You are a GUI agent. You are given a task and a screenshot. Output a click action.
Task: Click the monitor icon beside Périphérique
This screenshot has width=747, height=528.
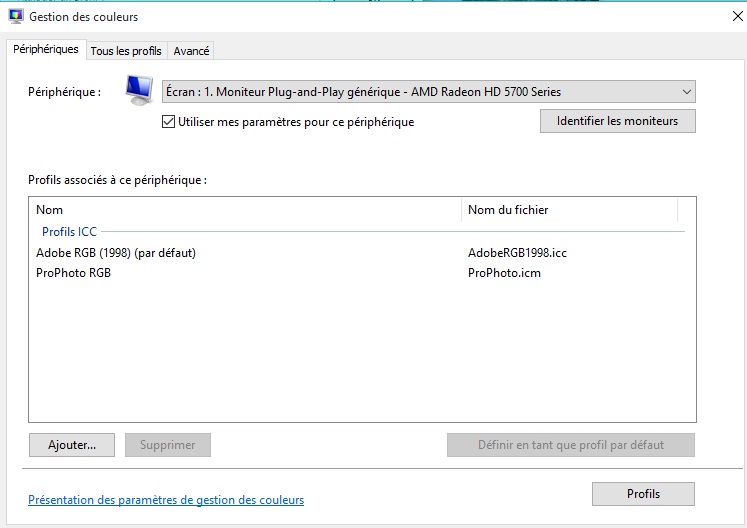pyautogui.click(x=139, y=91)
